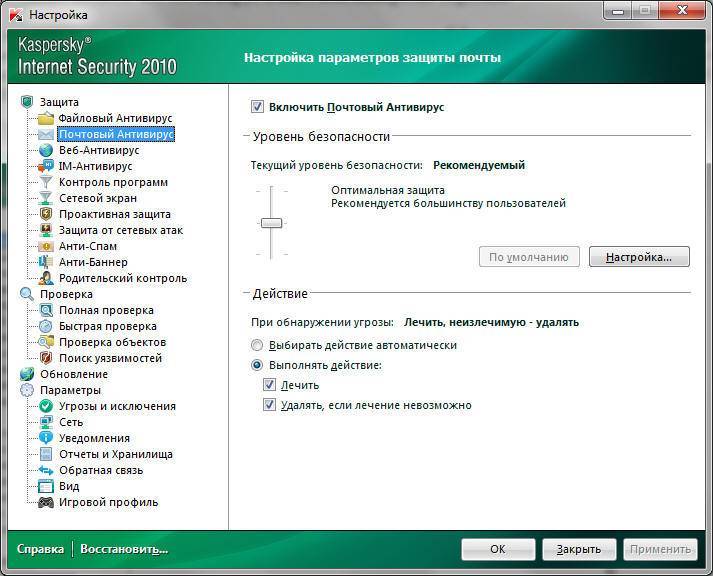The image size is (713, 576).
Task: Confirm with the OK button
Action: point(498,549)
